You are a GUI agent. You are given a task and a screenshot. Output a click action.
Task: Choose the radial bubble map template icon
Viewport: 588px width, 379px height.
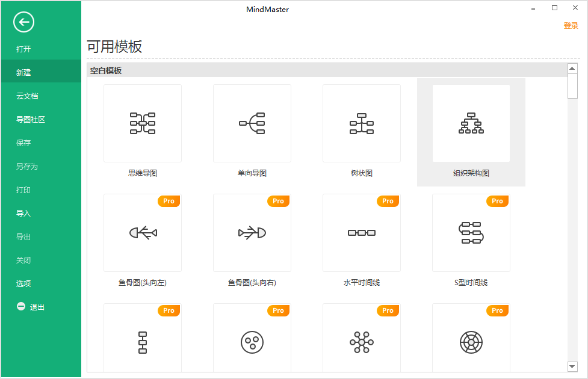[x=362, y=342]
